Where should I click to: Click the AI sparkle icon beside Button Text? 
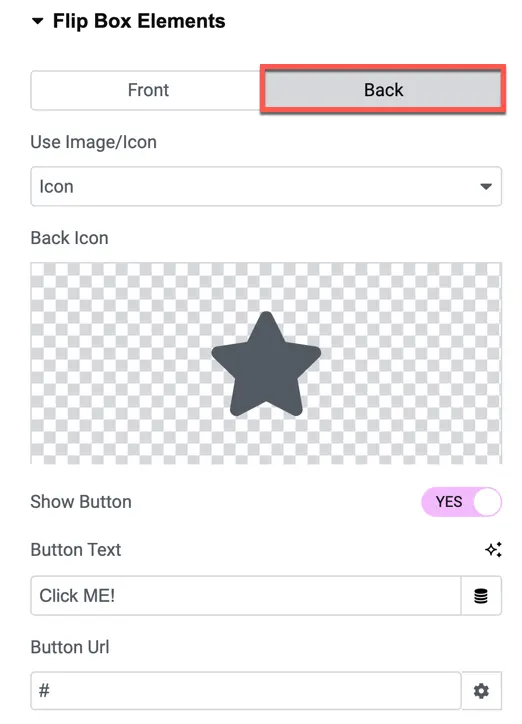point(493,549)
